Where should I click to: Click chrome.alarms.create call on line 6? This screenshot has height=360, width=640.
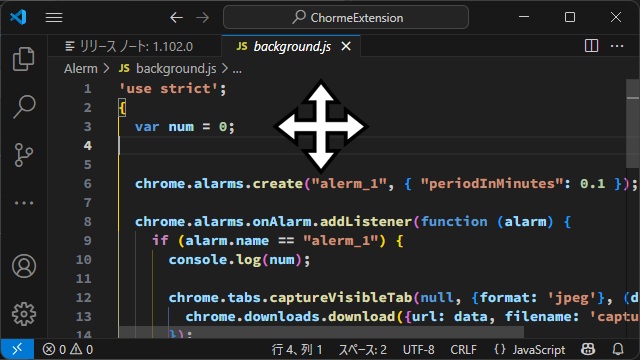tap(219, 184)
